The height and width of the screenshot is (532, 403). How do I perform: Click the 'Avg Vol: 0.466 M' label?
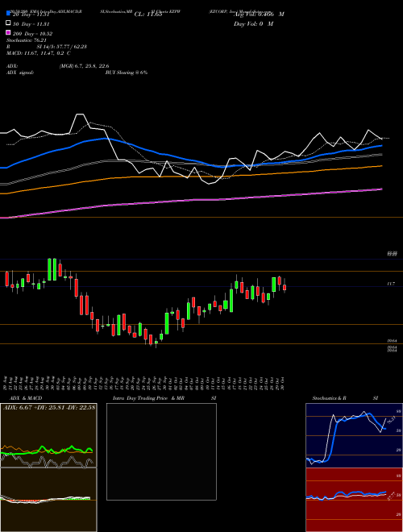[259, 15]
